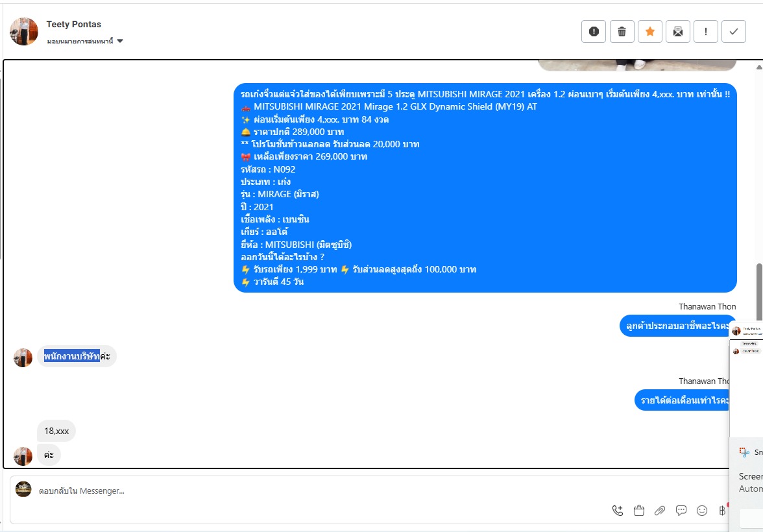Mark conversation done with the checkmark
Screen dimensions: 763x532
[x=734, y=32]
